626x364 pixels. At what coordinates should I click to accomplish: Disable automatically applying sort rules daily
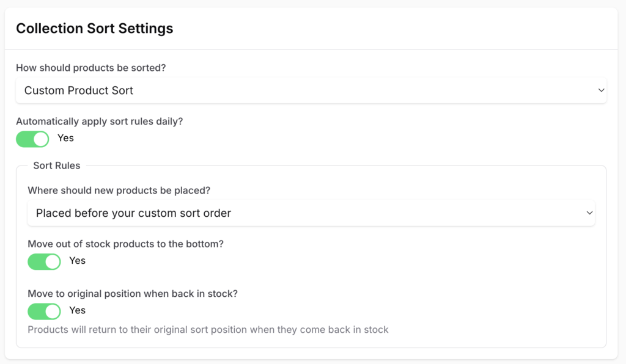32,139
